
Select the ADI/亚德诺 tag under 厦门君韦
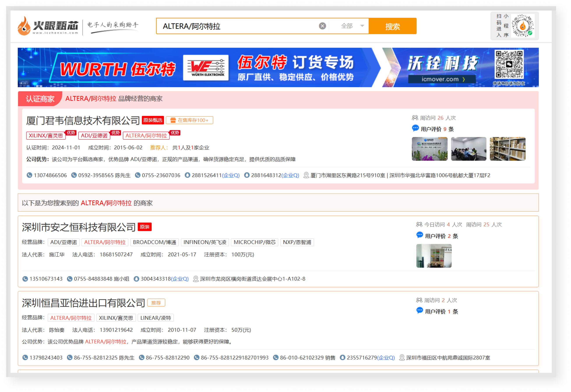click(x=94, y=136)
